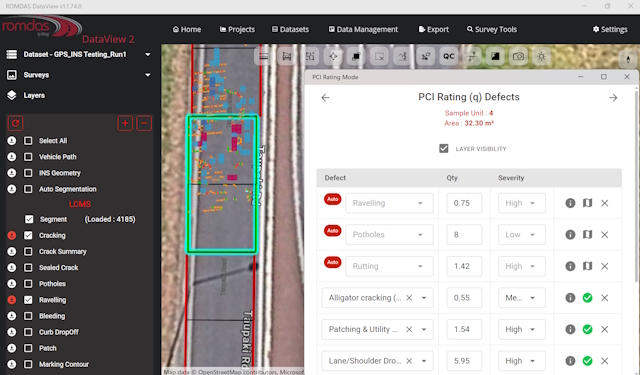
Task: Click the crosshair target tool in map toolbar
Action: [x=333, y=56]
